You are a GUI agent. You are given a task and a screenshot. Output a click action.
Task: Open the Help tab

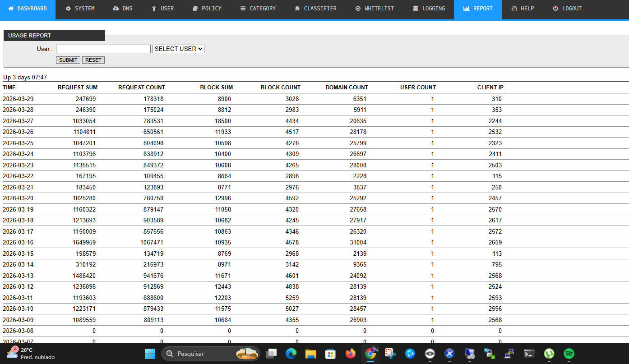[x=523, y=9]
